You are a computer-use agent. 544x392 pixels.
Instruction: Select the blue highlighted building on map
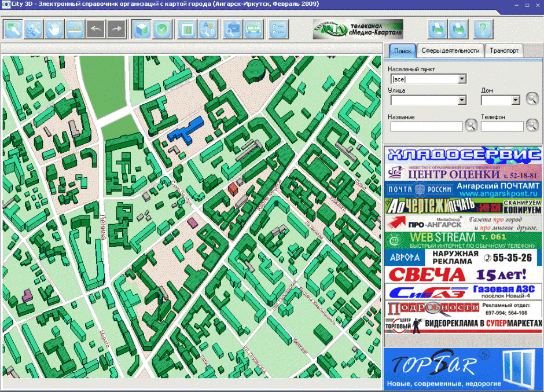coord(186,131)
